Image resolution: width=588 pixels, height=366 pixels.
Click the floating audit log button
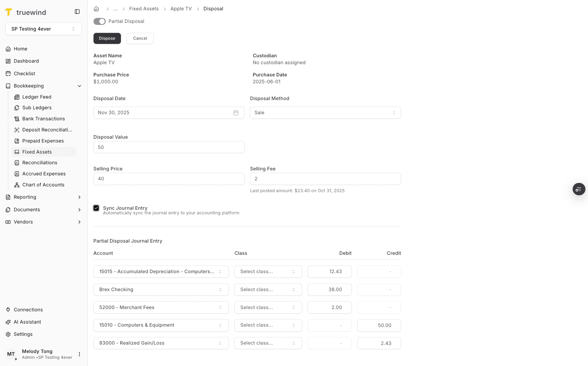coord(579,189)
